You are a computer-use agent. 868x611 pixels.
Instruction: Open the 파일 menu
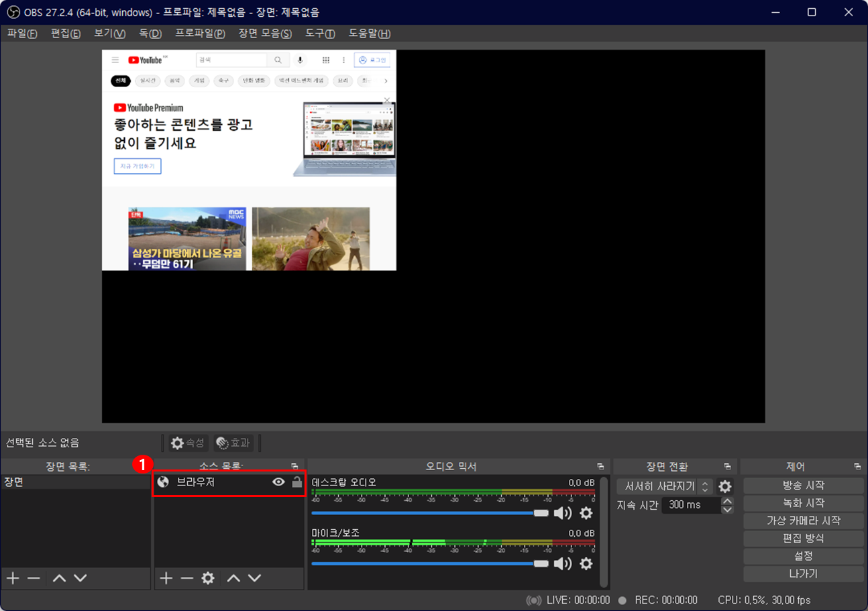[22, 34]
